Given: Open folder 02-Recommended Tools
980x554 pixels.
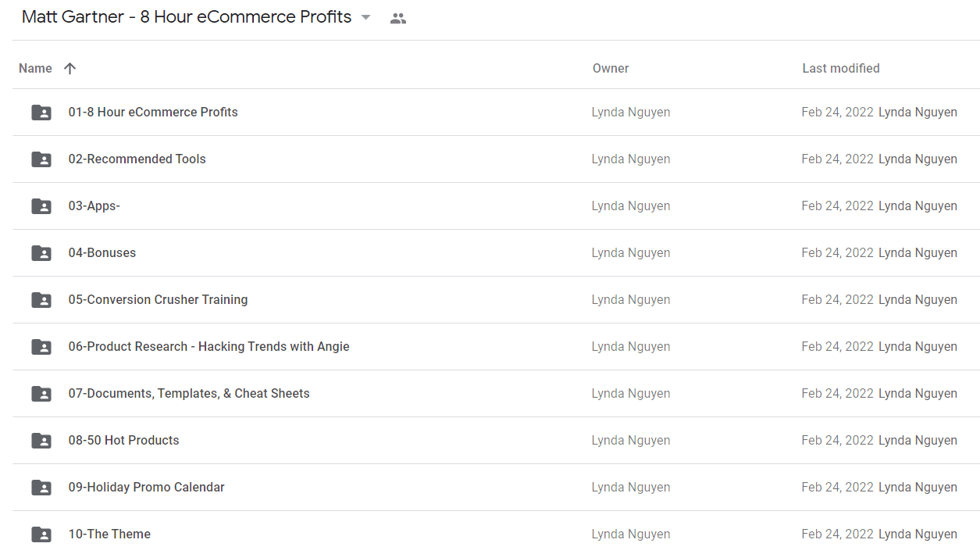Looking at the screenshot, I should tap(137, 159).
